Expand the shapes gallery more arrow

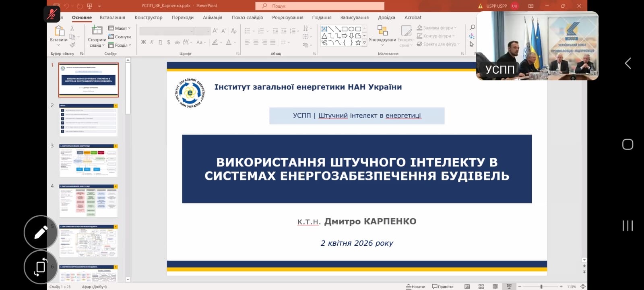[x=364, y=43]
